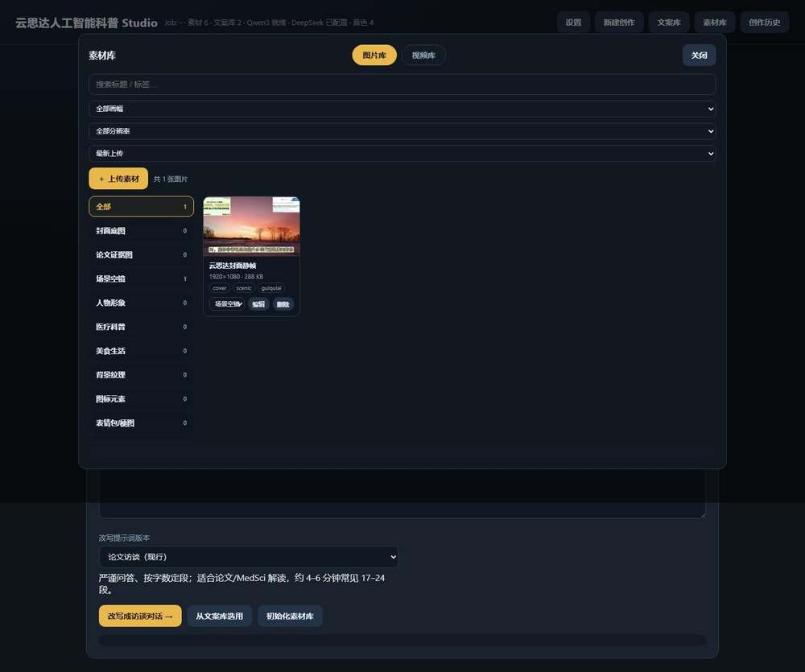The image size is (805, 672).
Task: Switch to the 图片库 tab
Action: [x=374, y=56]
